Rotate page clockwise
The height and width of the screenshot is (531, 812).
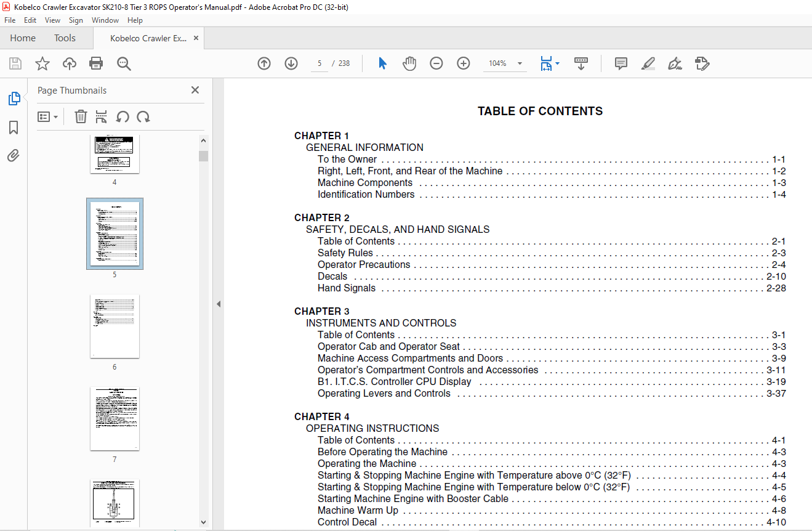[143, 117]
